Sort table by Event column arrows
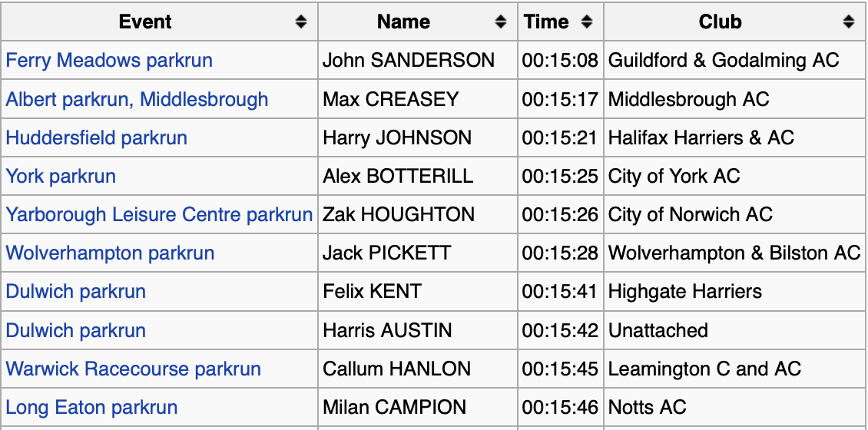The width and height of the screenshot is (868, 430). (300, 21)
